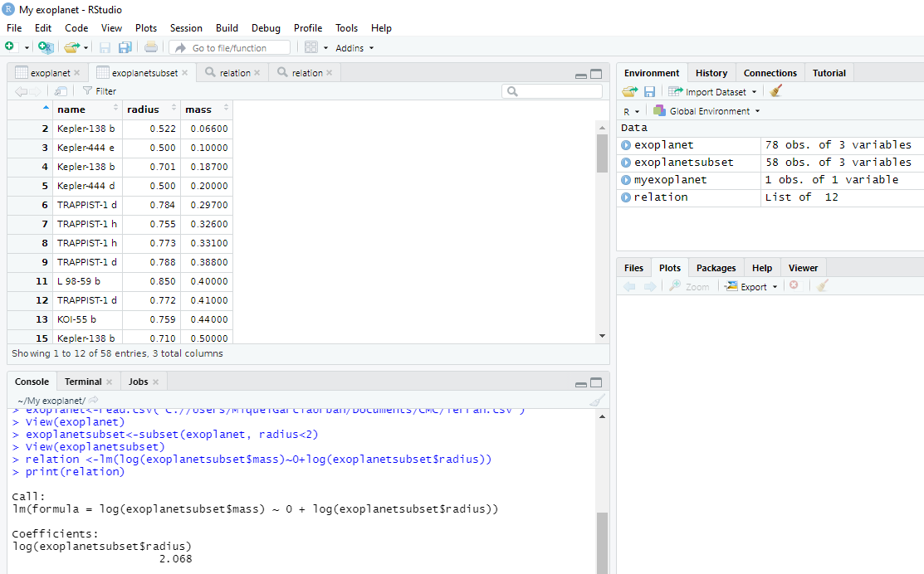The width and height of the screenshot is (924, 574).
Task: Click the Save Workspace disk icon in Environment
Action: click(x=649, y=91)
